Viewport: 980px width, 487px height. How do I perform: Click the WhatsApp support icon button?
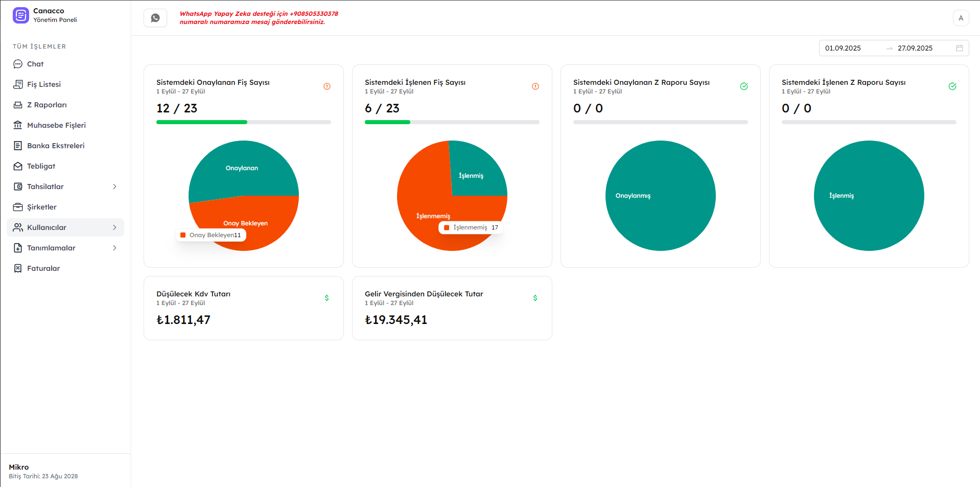point(155,18)
